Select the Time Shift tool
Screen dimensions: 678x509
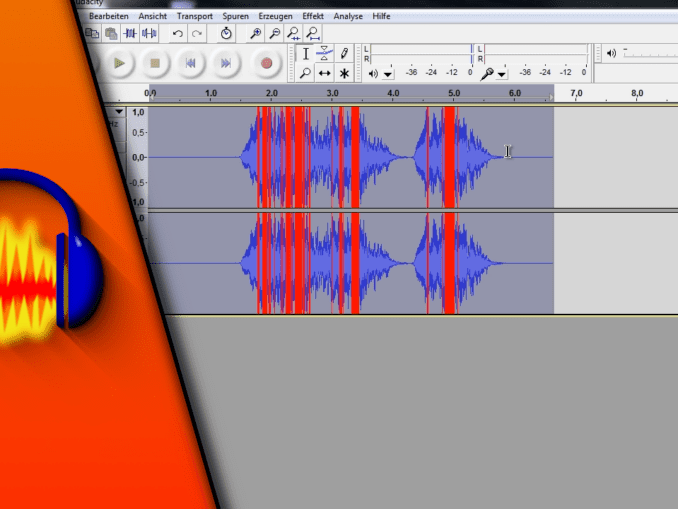(325, 73)
